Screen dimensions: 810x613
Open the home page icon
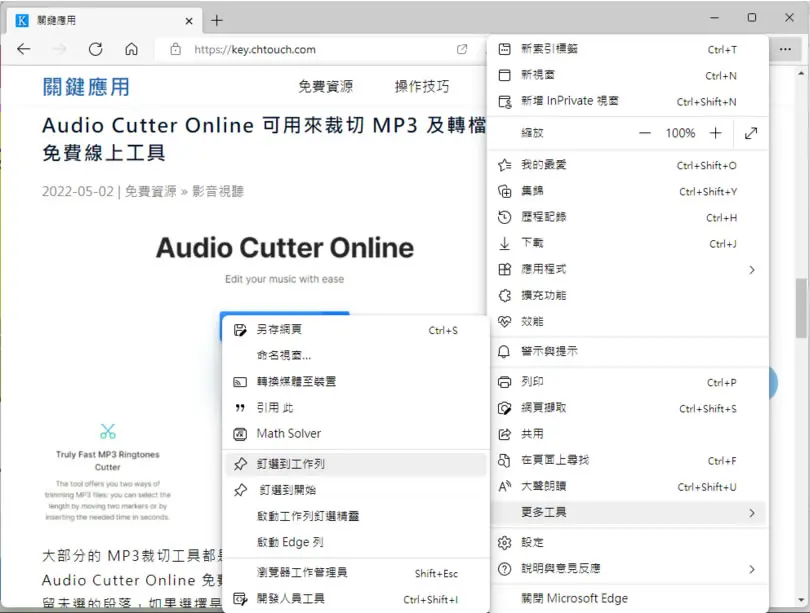132,49
